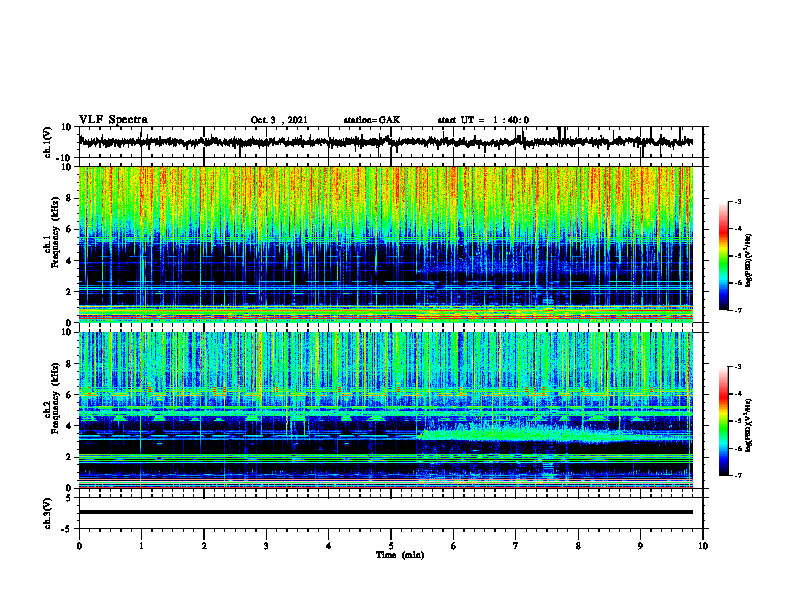Image resolution: width=792 pixels, height=612 pixels.
Task: Click the "8" kHz tick of ch.1 spectrogram
Action: (70, 198)
